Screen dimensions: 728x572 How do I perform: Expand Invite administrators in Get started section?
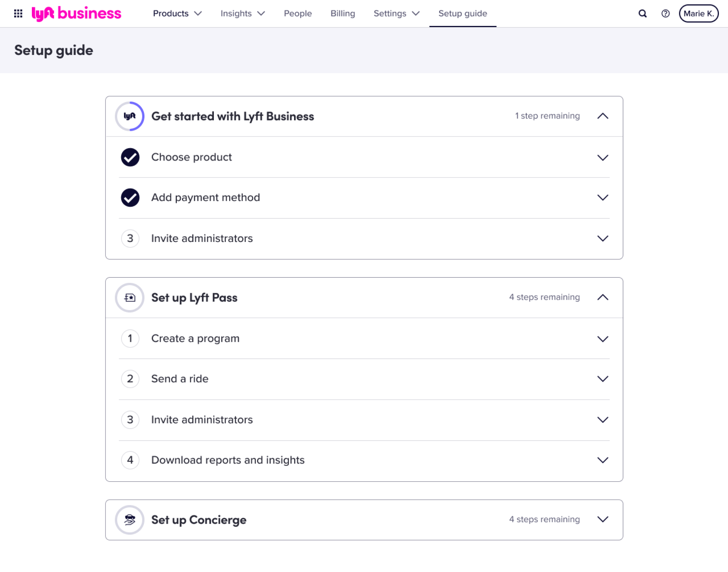(x=602, y=238)
